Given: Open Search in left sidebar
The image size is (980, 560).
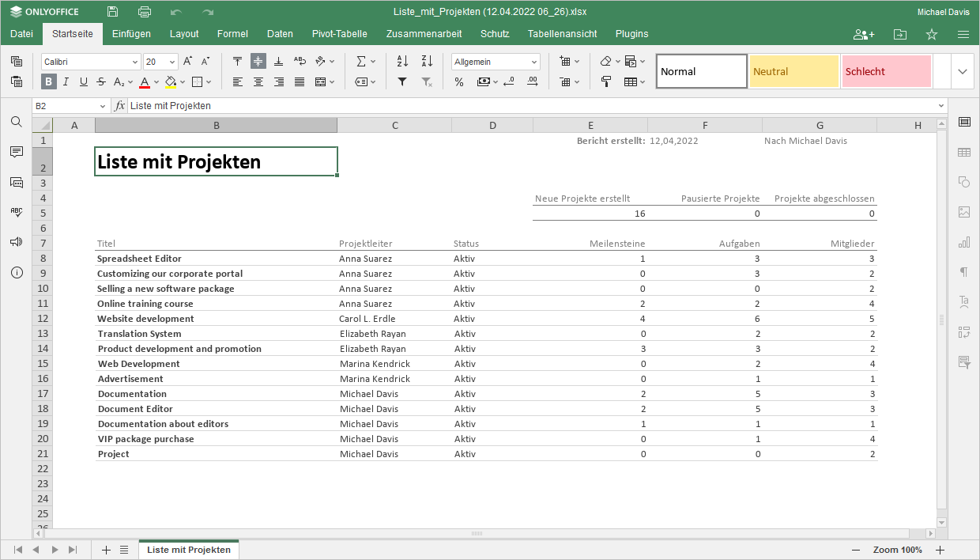Looking at the screenshot, I should pyautogui.click(x=17, y=122).
